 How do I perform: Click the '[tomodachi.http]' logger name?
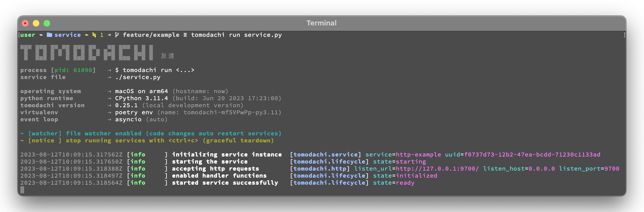pos(320,169)
